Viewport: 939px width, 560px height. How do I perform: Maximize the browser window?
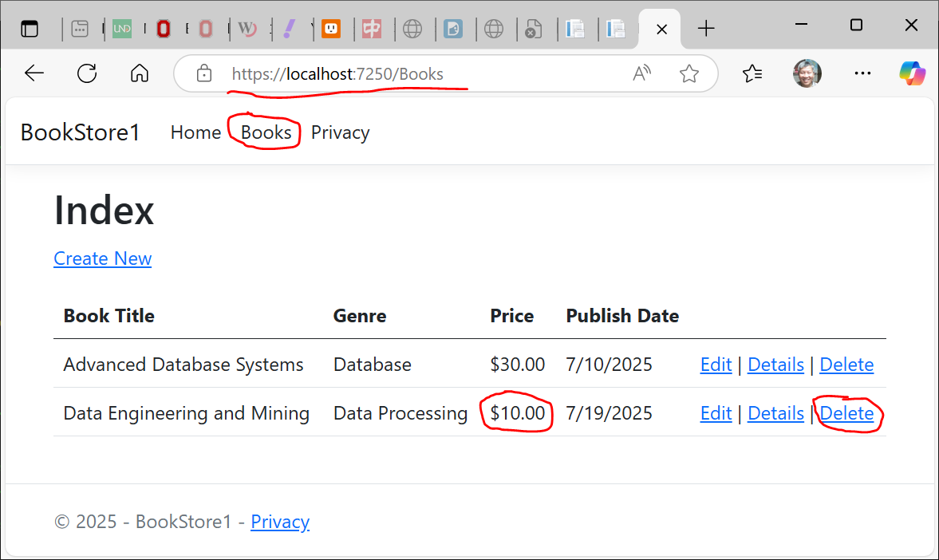[856, 26]
